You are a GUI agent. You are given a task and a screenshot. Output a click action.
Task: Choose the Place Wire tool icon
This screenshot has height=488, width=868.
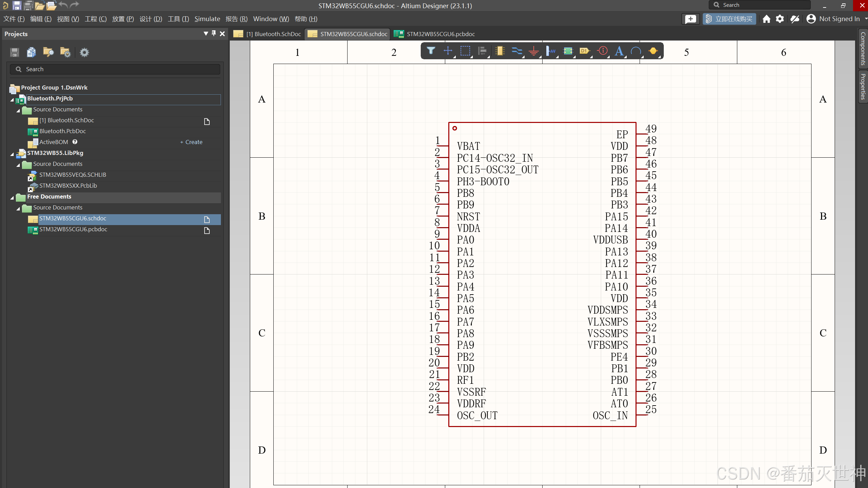[x=517, y=51]
